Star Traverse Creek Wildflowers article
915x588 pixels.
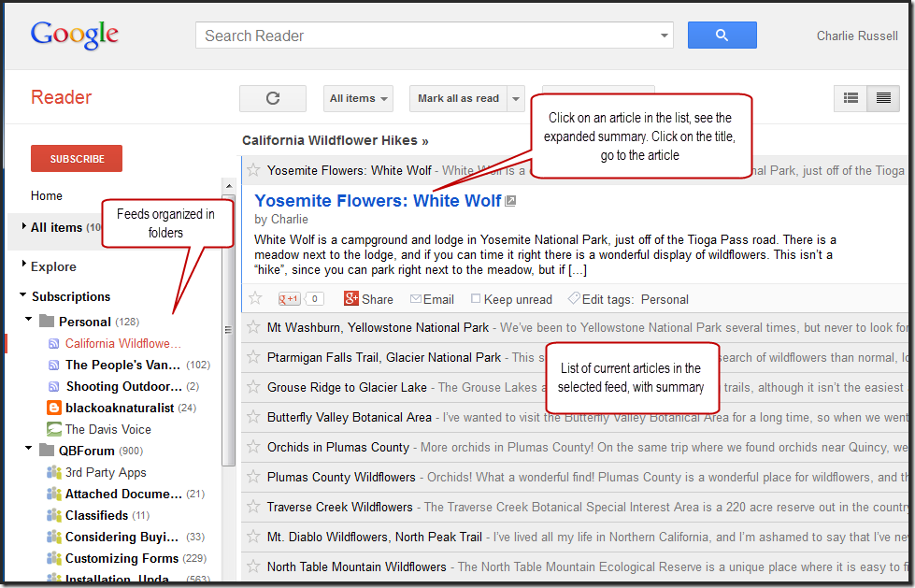(x=253, y=507)
